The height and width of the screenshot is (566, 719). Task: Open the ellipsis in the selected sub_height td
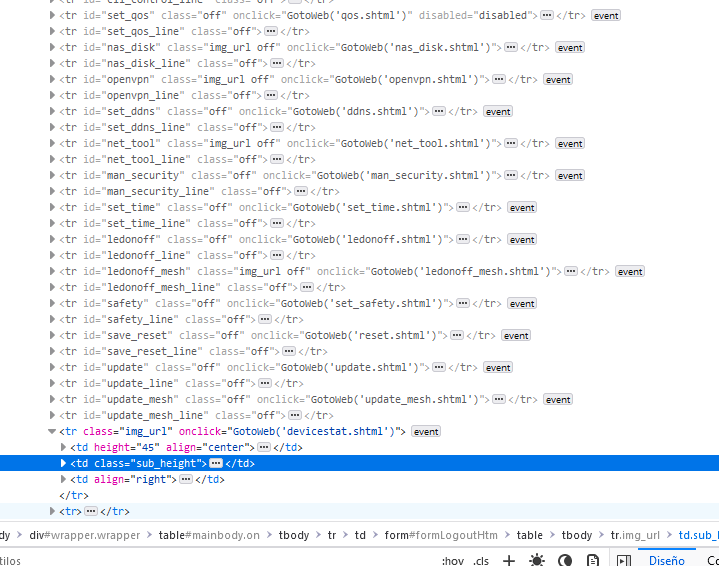click(x=216, y=464)
